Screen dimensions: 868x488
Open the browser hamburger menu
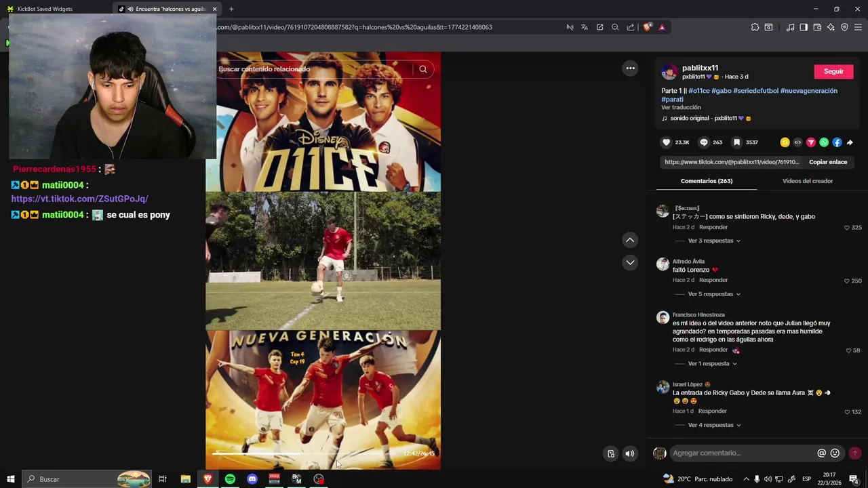858,27
